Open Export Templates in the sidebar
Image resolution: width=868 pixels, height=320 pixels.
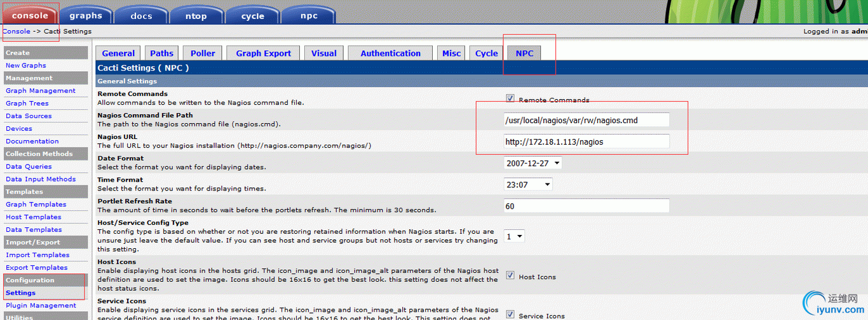pos(36,268)
